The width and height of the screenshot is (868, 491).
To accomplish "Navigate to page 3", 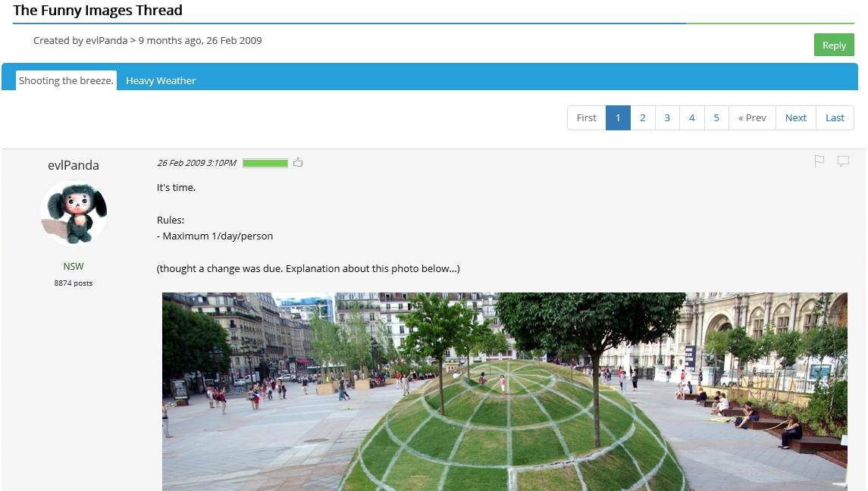I will [x=667, y=117].
